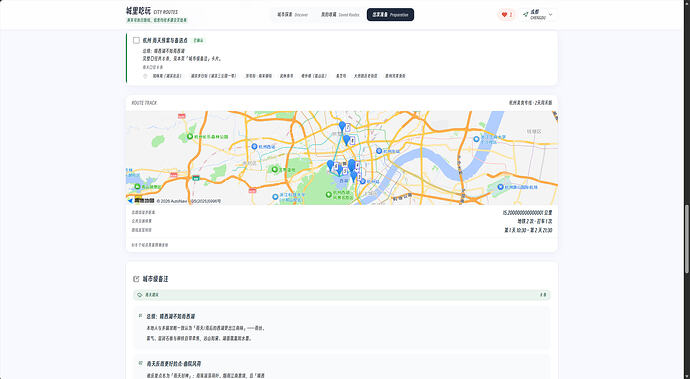
Task: Click the green marker west of West Lake
Action: point(275,169)
